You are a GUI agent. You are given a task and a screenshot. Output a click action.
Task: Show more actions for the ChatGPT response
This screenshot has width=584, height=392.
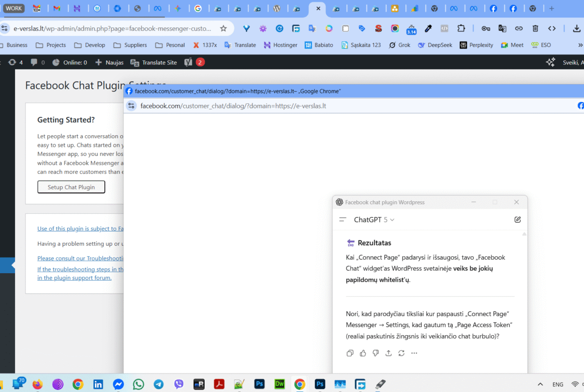coord(414,353)
